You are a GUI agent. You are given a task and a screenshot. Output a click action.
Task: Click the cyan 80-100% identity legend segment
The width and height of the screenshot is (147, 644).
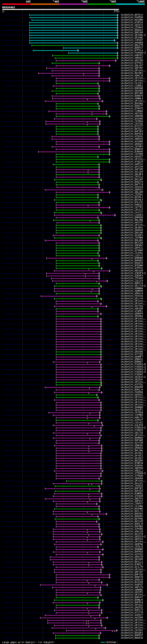point(130,4)
